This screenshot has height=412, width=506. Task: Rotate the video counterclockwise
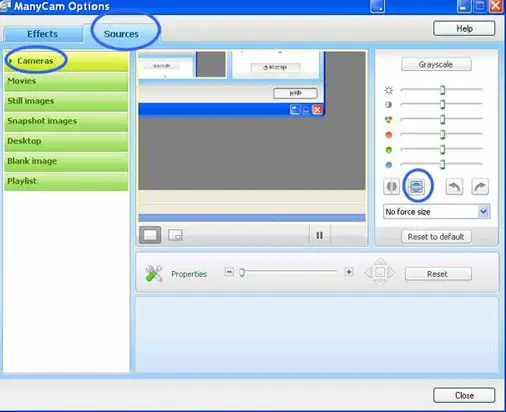[454, 187]
